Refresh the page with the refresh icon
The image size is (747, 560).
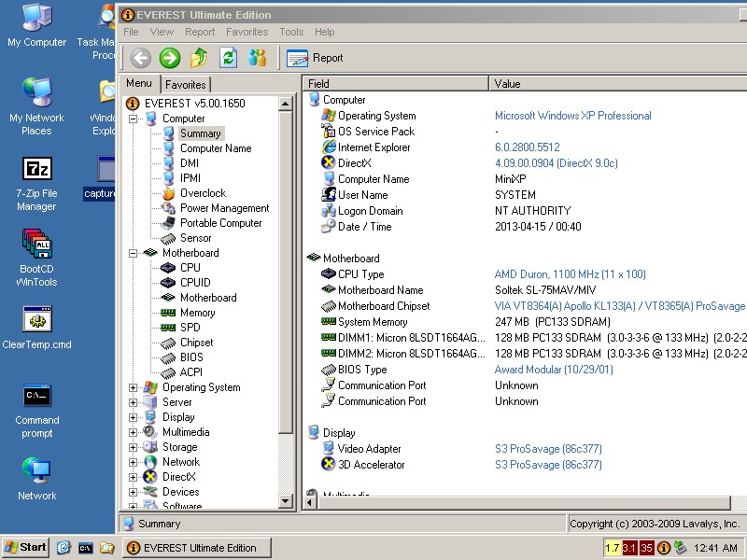(x=228, y=58)
